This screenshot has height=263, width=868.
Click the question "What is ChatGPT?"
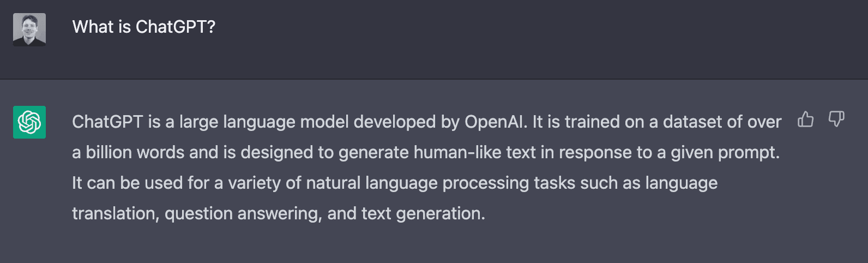pos(144,27)
